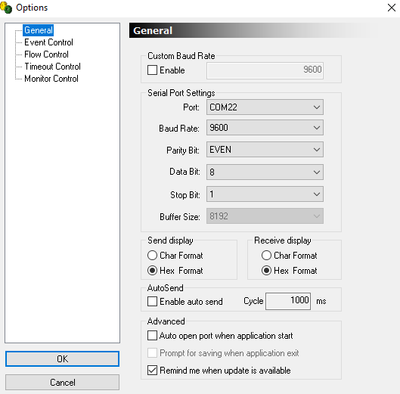
Task: Open the Baud Rate dropdown
Action: (x=265, y=128)
